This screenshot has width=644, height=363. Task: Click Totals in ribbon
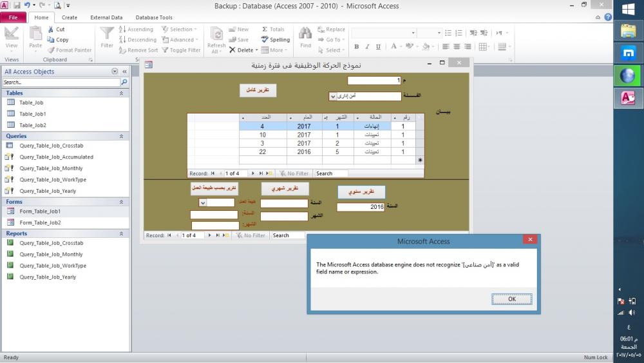[x=273, y=29]
